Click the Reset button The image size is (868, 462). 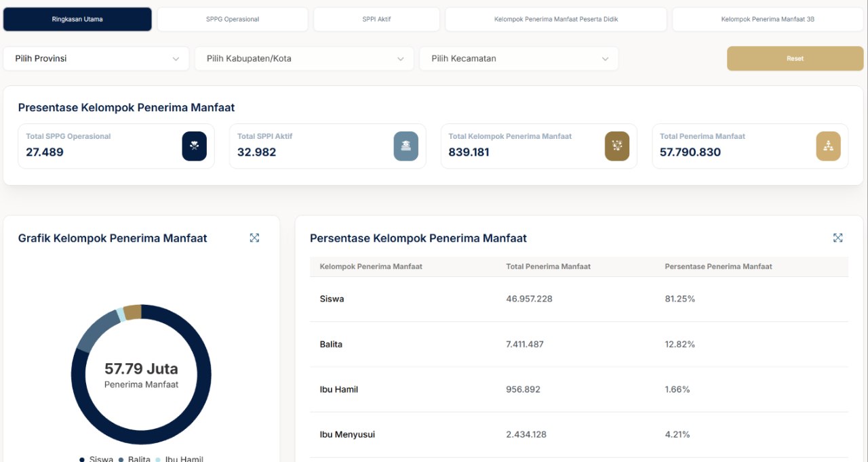[795, 58]
